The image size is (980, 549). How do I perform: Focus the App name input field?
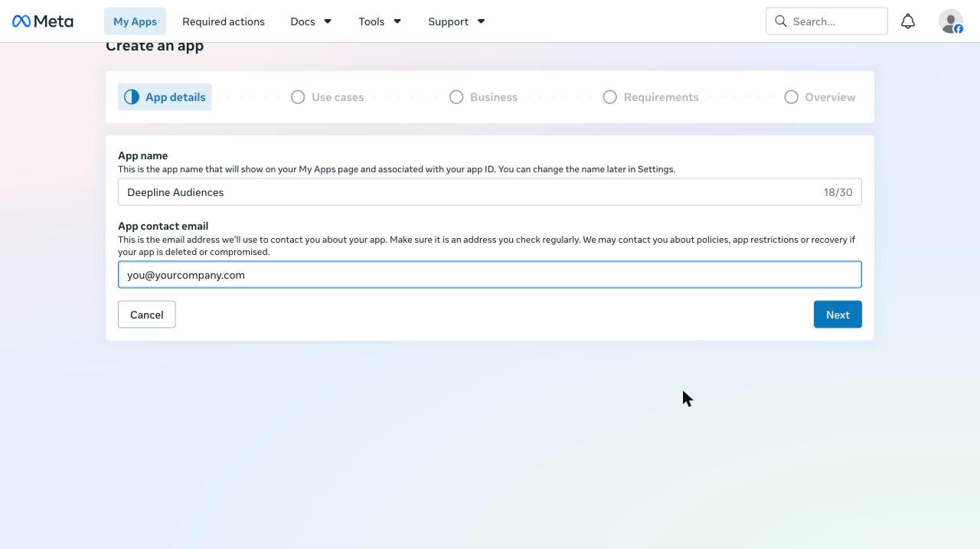click(x=490, y=192)
